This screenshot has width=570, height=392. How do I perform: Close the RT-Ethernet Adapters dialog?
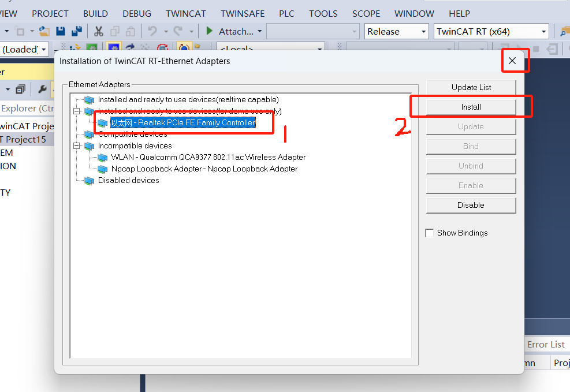coord(512,61)
